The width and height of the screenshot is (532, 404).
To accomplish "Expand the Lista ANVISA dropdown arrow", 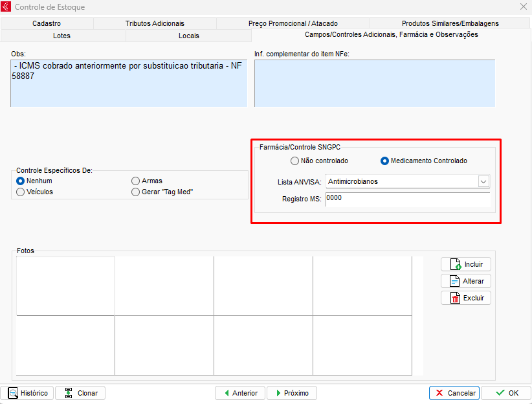I will point(483,182).
